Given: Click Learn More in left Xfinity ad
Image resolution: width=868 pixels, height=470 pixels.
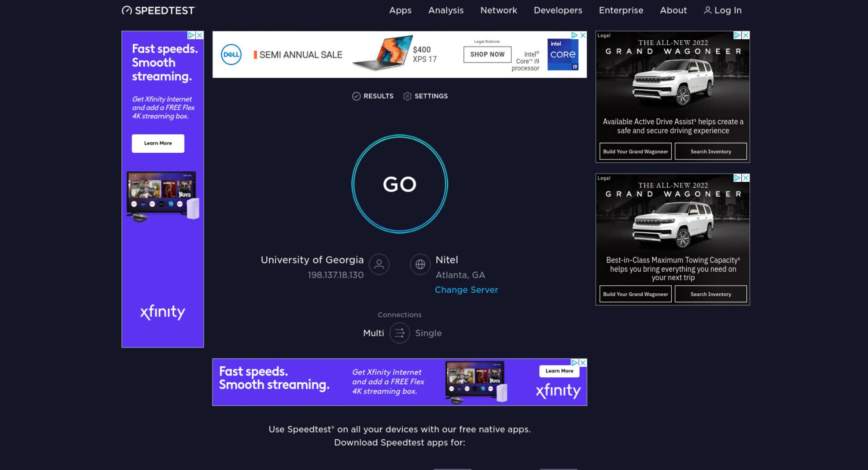Looking at the screenshot, I should [x=158, y=143].
